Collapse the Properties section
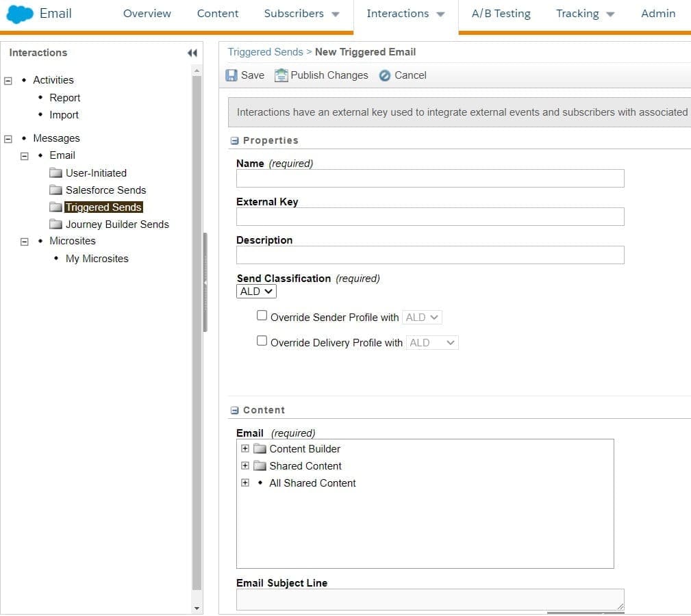691x616 pixels. 234,141
